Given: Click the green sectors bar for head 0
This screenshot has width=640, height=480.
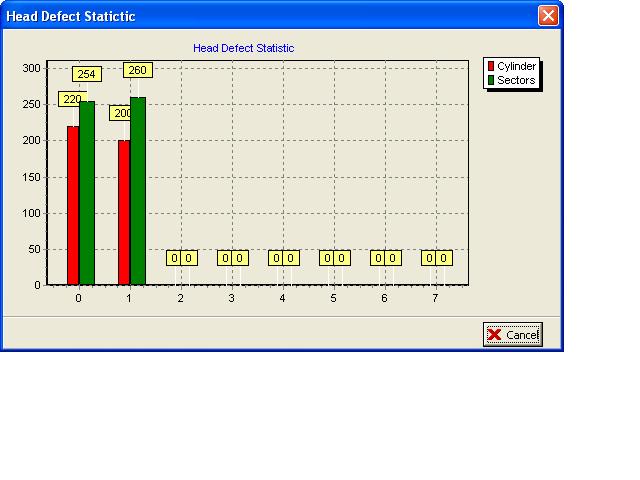Looking at the screenshot, I should tap(87, 193).
